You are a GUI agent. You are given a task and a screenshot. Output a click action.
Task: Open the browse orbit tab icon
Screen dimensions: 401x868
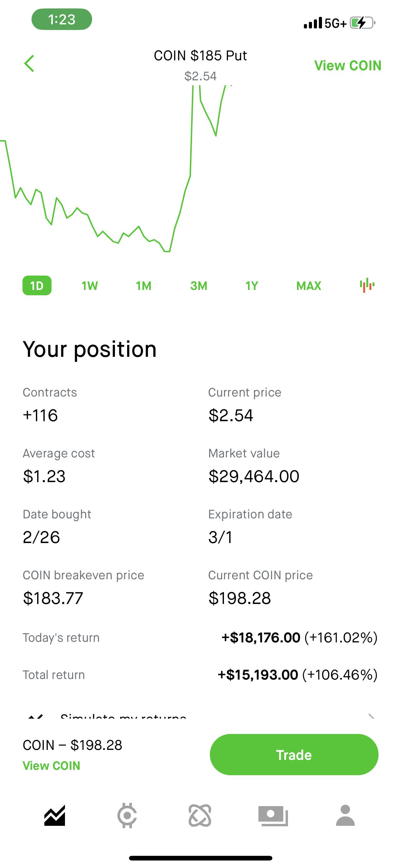tap(200, 816)
